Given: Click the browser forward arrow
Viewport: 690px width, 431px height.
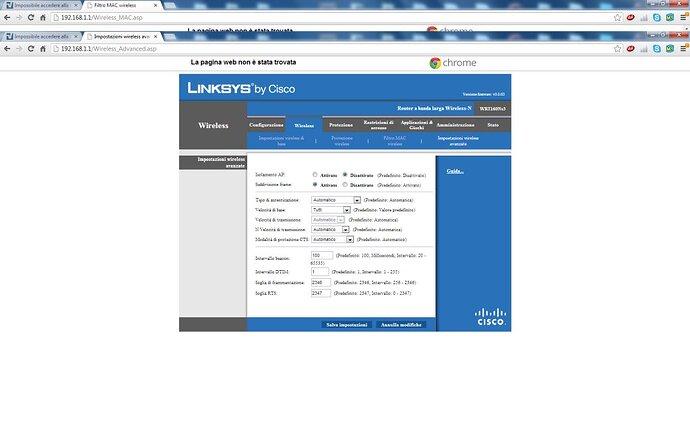Looking at the screenshot, I should pyautogui.click(x=24, y=48).
